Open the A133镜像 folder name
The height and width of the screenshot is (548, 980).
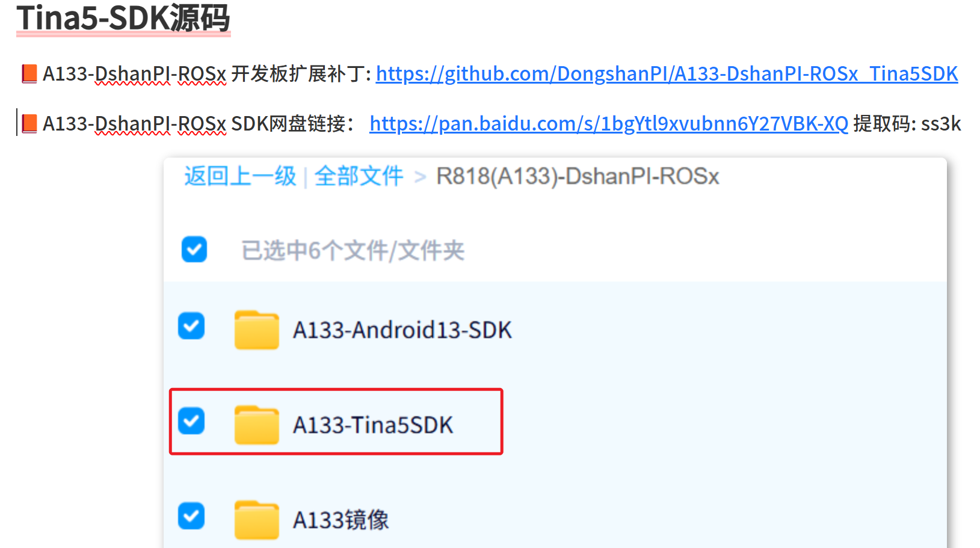(x=341, y=520)
